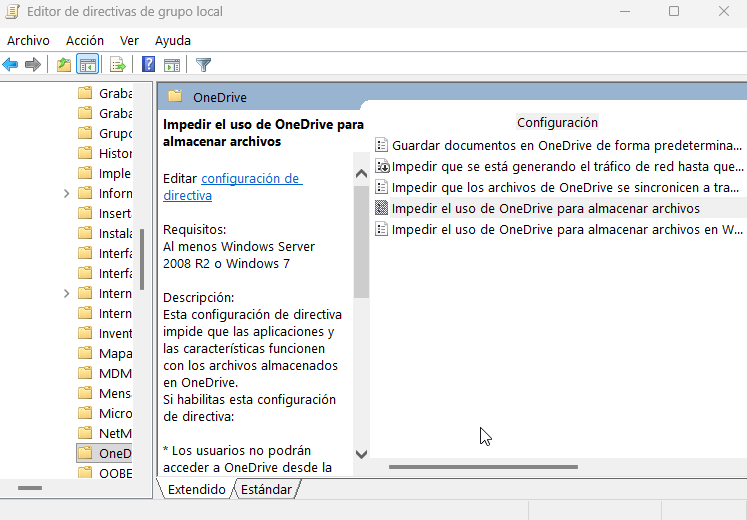Click the icon beside almacenar archivos en W...

(x=381, y=229)
